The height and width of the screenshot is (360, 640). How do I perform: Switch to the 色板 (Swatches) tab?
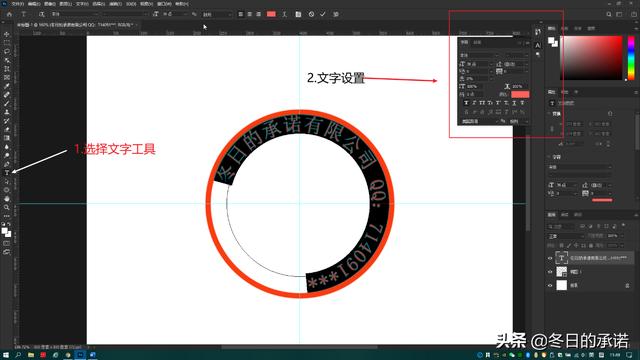[x=565, y=29]
